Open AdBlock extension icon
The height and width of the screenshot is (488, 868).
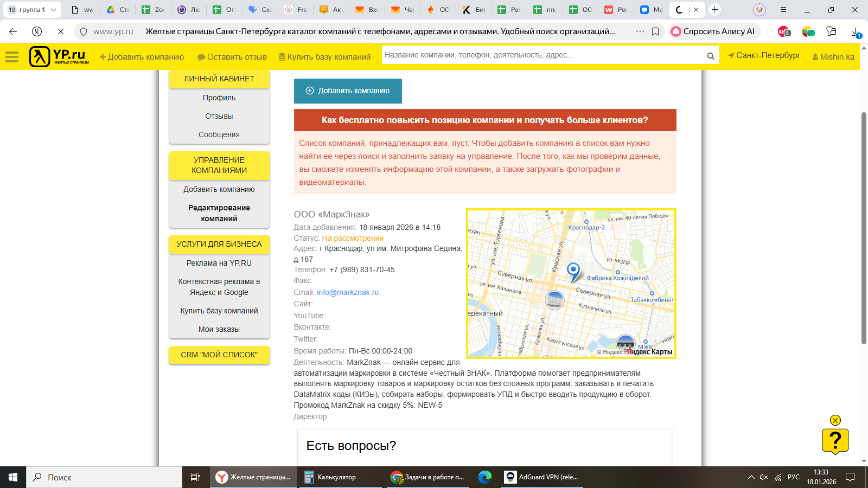(x=784, y=31)
